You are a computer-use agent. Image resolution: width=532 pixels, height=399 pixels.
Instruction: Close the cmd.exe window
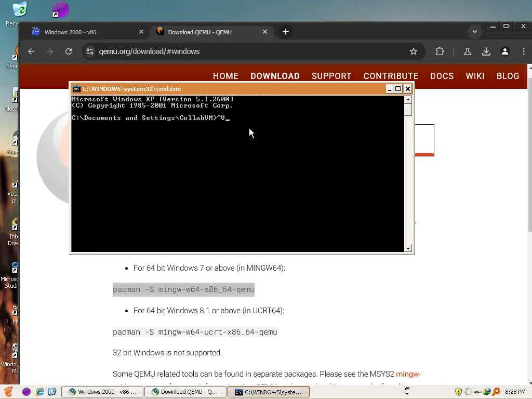[x=408, y=89]
